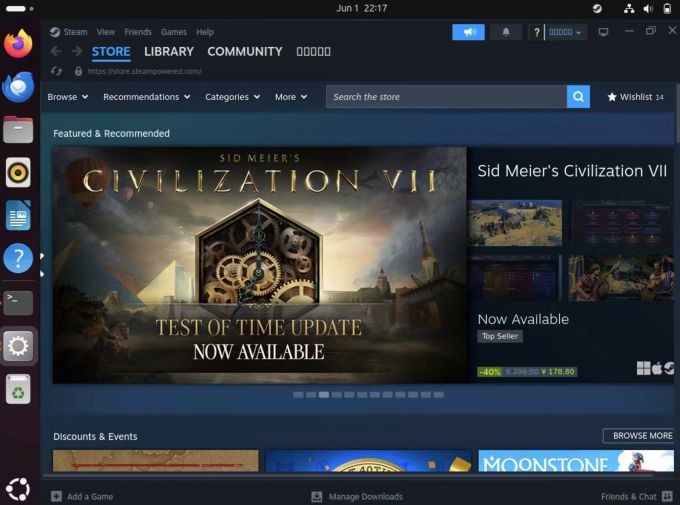
Task: Click the date and time clock
Action: click(x=361, y=8)
